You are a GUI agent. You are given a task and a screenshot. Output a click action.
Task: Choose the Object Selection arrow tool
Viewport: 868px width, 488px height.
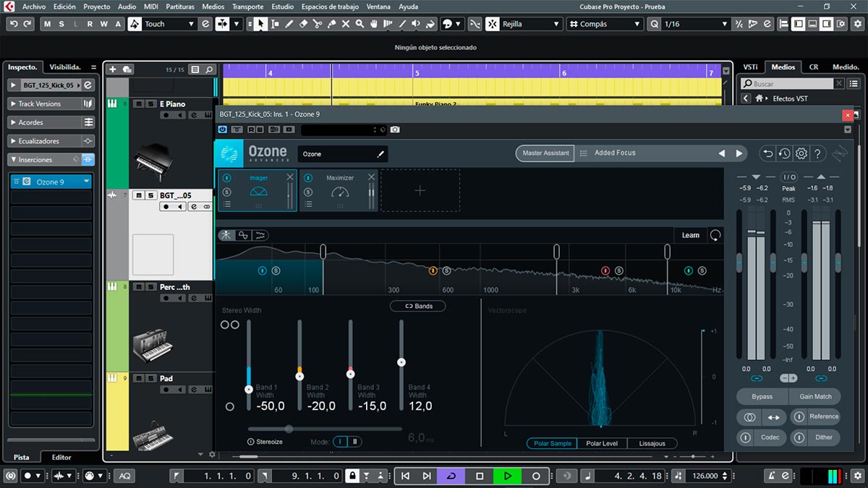260,24
